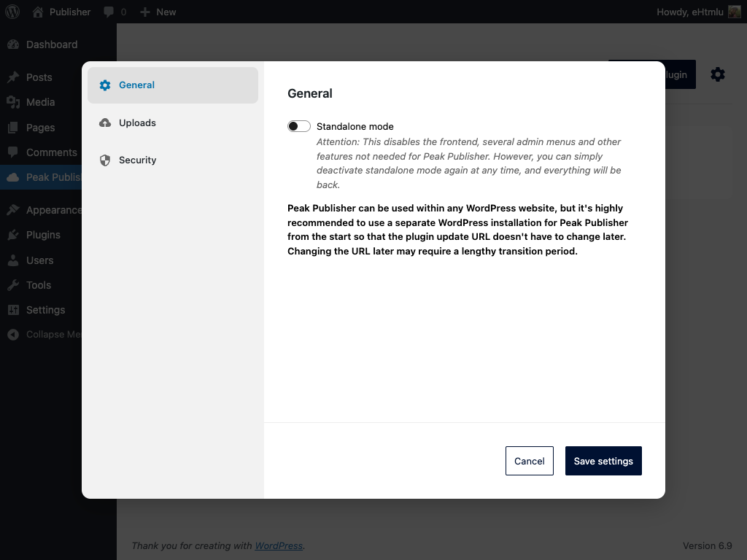Click the Uploads cloud icon
The image size is (747, 560).
tap(105, 122)
